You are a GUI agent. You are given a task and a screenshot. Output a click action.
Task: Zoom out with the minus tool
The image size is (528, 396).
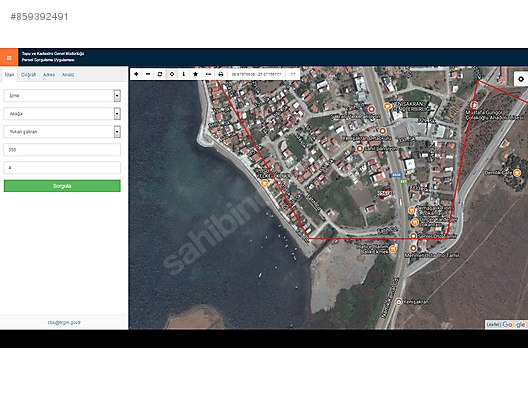tap(148, 74)
